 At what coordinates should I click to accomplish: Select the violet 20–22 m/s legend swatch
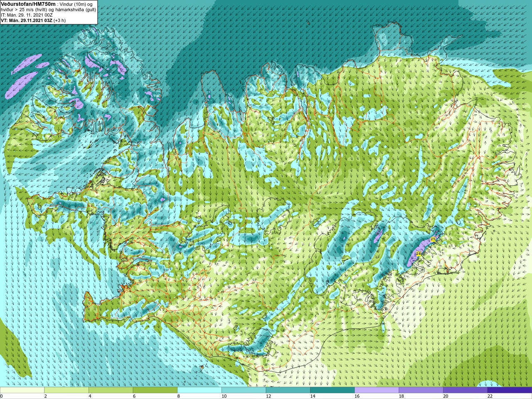click(x=465, y=390)
